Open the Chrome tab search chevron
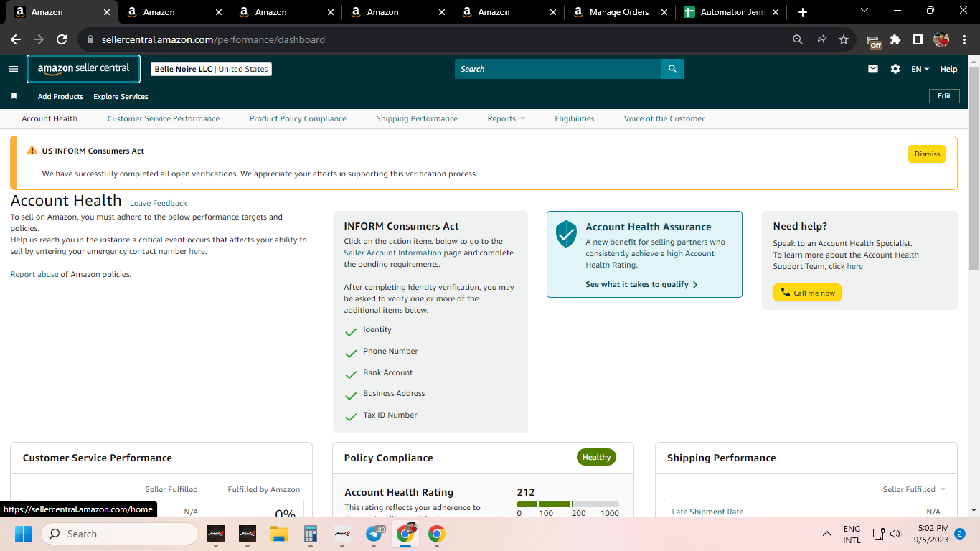 [x=864, y=11]
